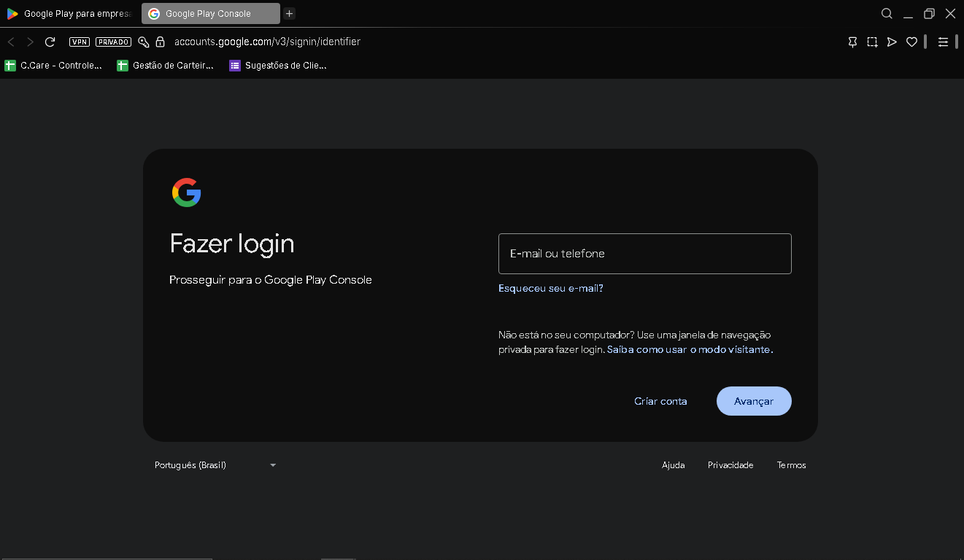
Task: Open the Termos footer link
Action: pyautogui.click(x=792, y=465)
